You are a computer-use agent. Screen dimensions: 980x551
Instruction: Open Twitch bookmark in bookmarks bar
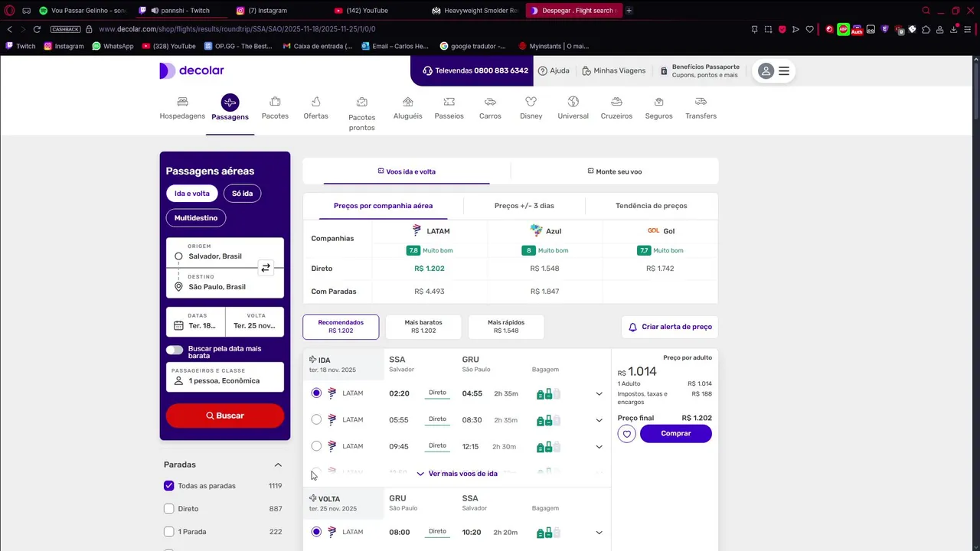[20, 46]
